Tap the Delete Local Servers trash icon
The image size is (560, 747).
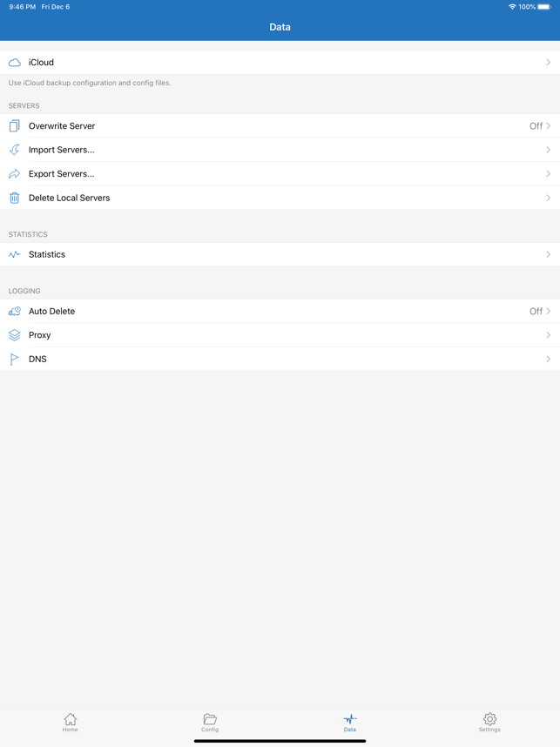point(14,198)
